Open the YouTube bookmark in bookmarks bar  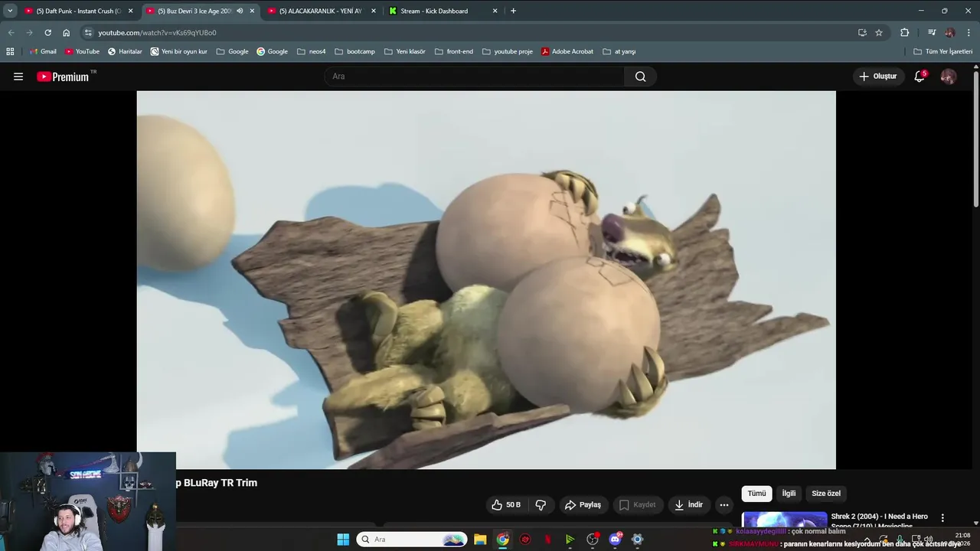82,51
